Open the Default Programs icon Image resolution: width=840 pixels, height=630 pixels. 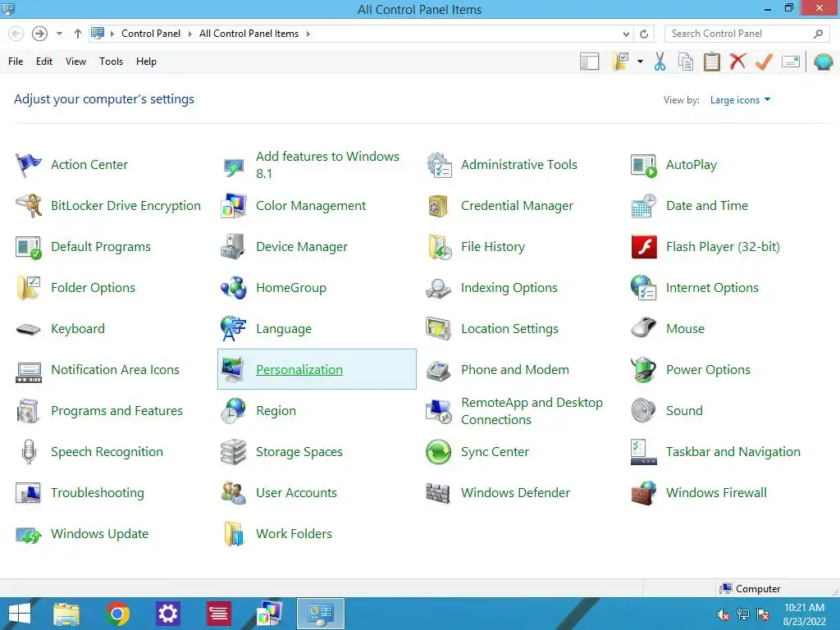point(29,247)
